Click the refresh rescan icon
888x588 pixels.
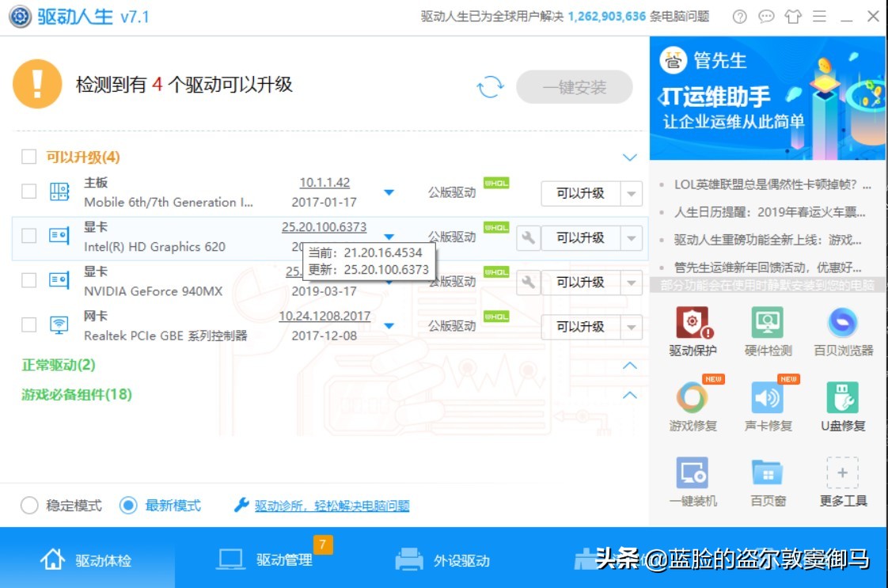pyautogui.click(x=491, y=87)
